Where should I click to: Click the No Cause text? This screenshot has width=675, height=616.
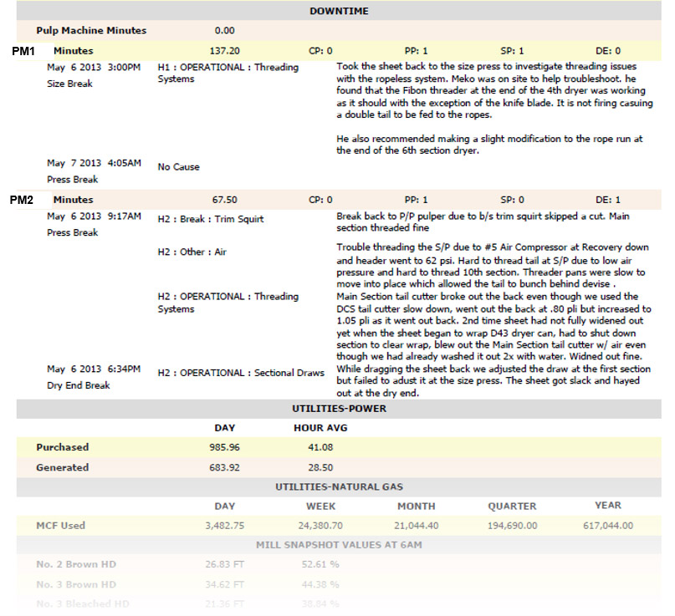pos(178,167)
